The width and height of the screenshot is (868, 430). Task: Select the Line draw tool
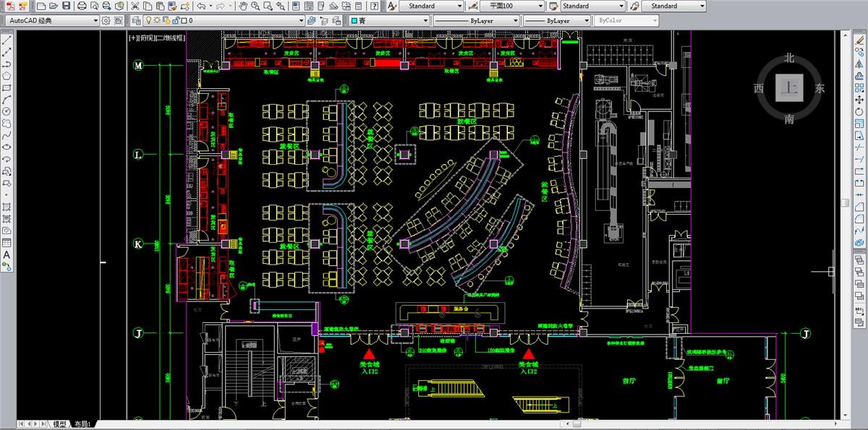click(7, 41)
